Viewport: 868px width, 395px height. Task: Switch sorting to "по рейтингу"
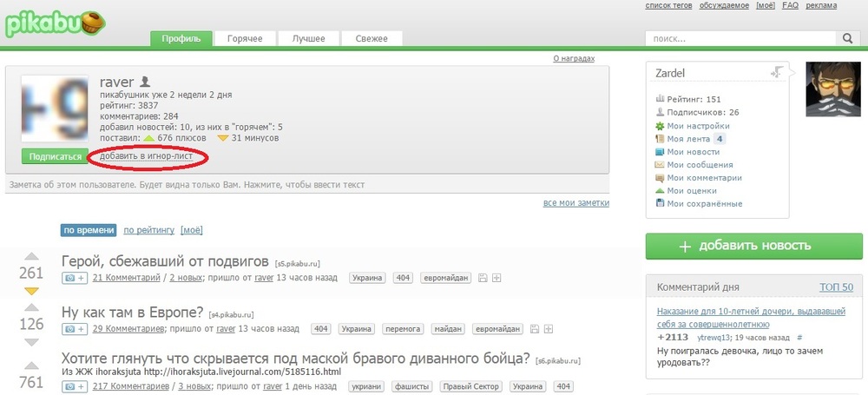coord(148,230)
